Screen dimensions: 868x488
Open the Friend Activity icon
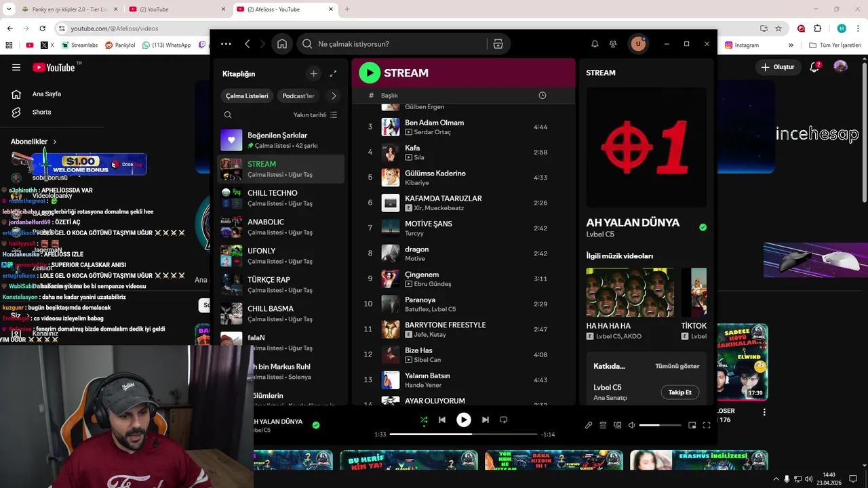point(613,44)
